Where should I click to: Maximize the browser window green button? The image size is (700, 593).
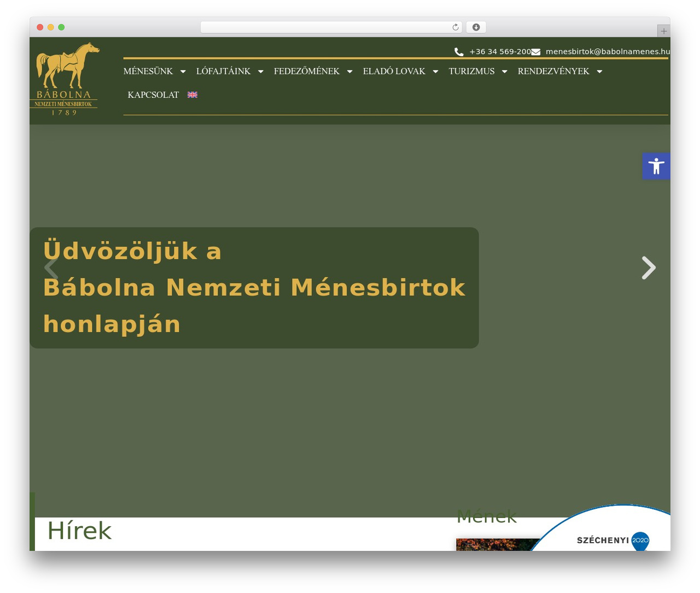[x=61, y=27]
